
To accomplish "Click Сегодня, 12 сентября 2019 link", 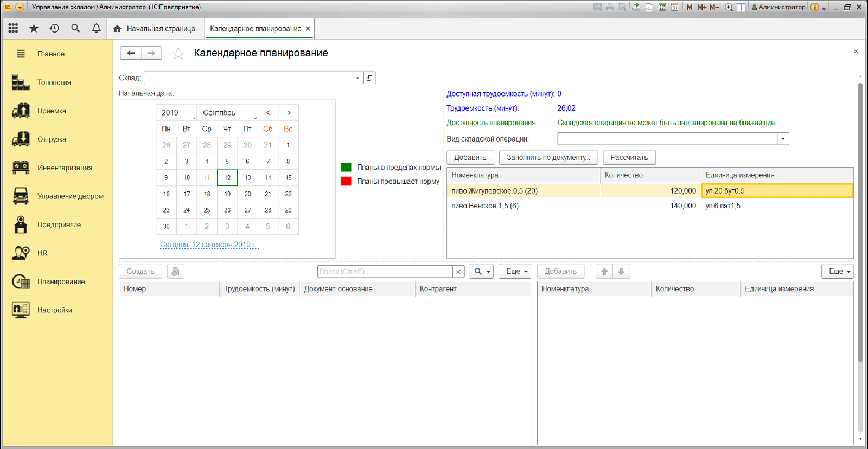I will point(208,245).
